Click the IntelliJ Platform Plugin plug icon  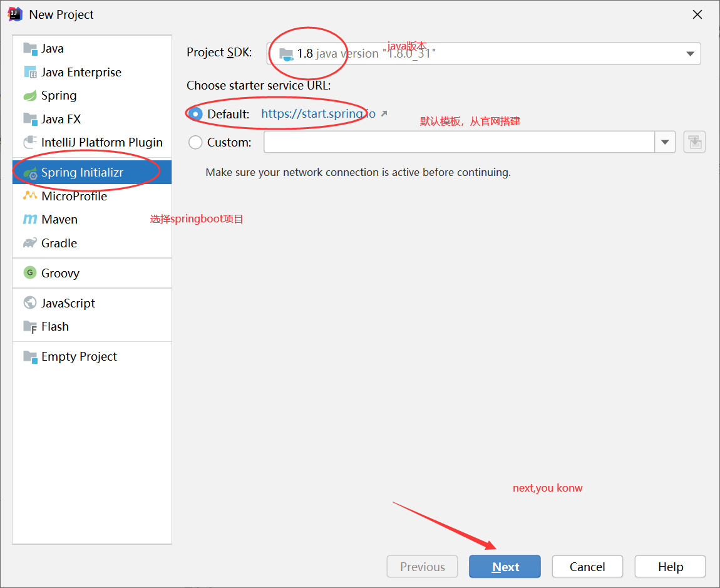point(30,142)
